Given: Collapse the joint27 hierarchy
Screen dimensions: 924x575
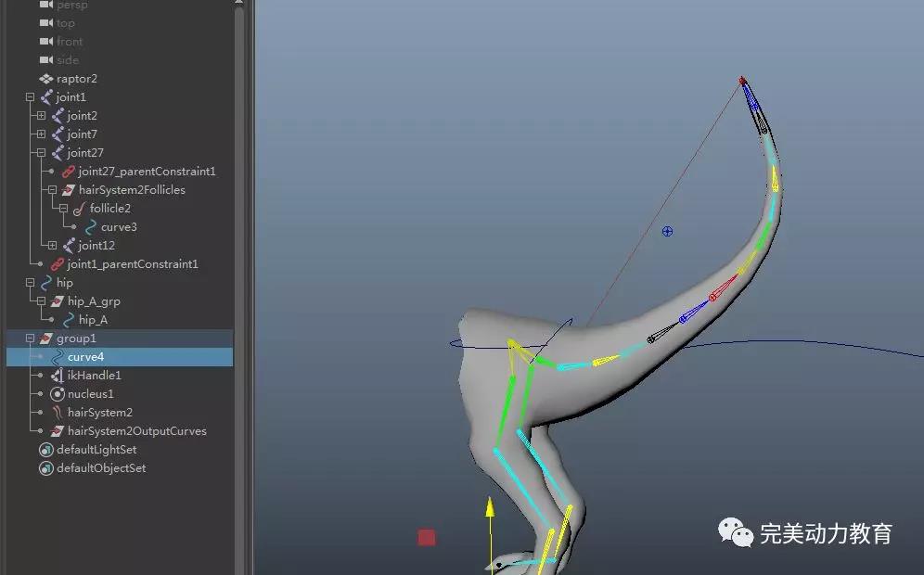Looking at the screenshot, I should 41,153.
